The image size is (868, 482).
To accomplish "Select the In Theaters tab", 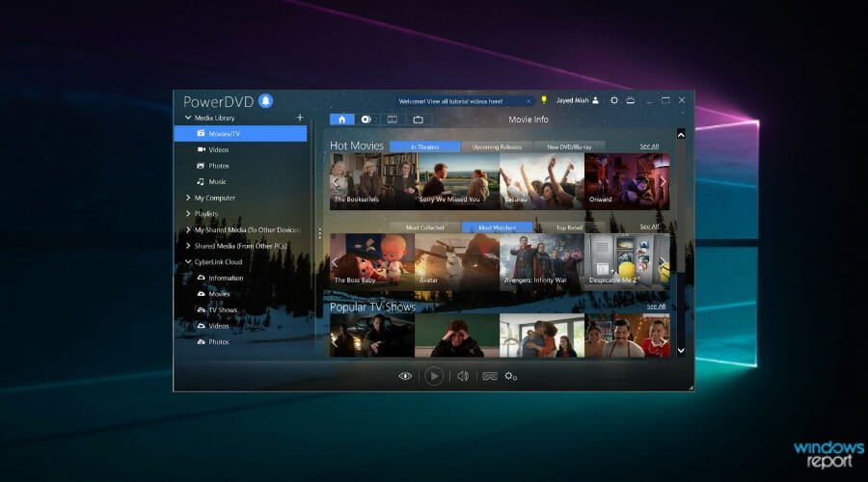I will [x=424, y=147].
